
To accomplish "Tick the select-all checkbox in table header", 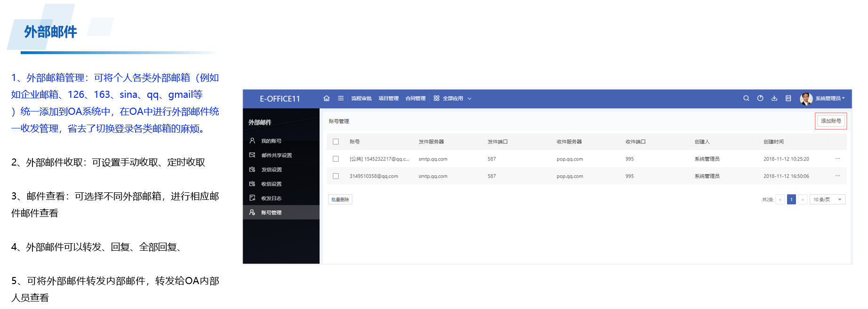I will tap(336, 142).
